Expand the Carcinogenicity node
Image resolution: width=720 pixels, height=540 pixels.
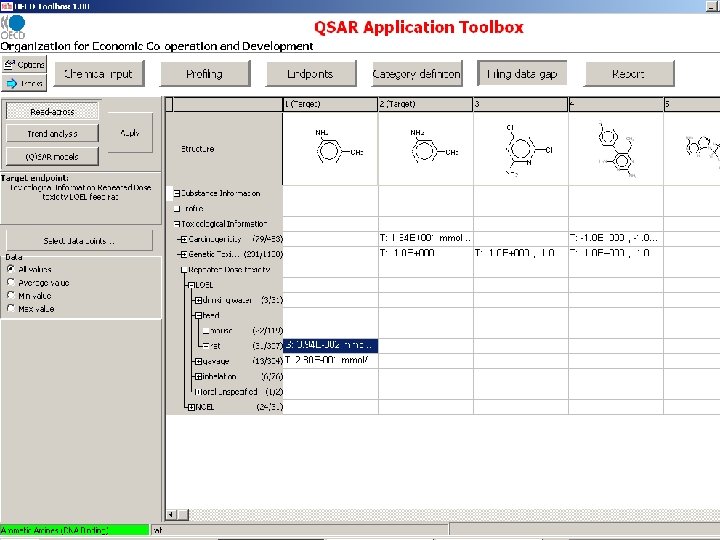tap(183, 239)
